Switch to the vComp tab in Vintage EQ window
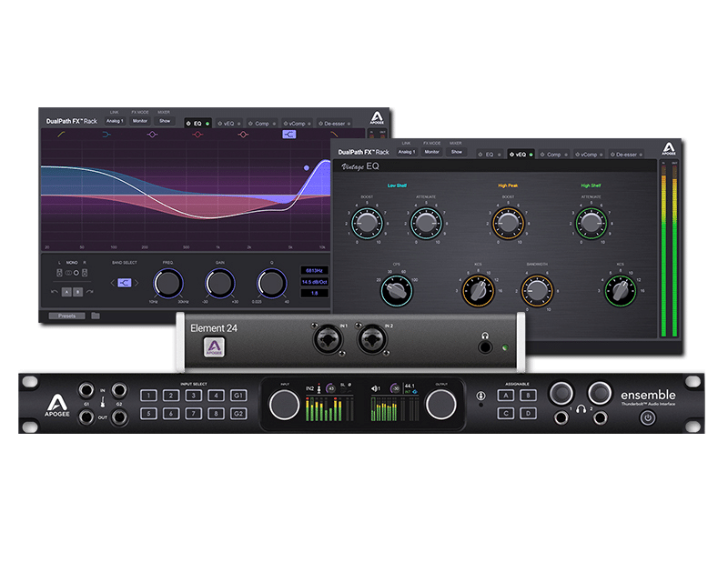 click(x=589, y=155)
